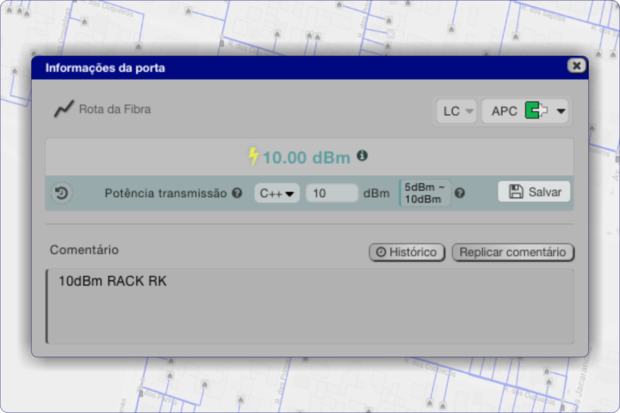The image size is (620, 413).
Task: Click the transmission power input field
Action: coord(332,193)
